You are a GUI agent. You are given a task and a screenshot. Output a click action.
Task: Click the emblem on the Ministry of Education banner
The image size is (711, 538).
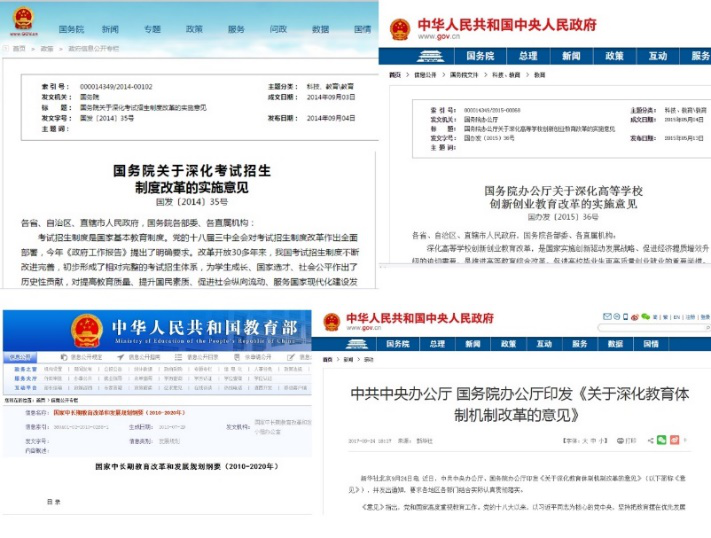(87, 330)
